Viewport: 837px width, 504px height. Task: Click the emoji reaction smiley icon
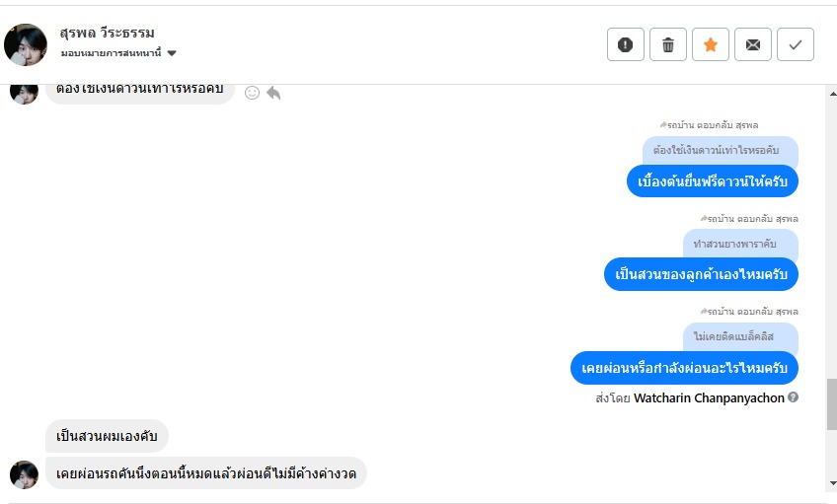[252, 92]
